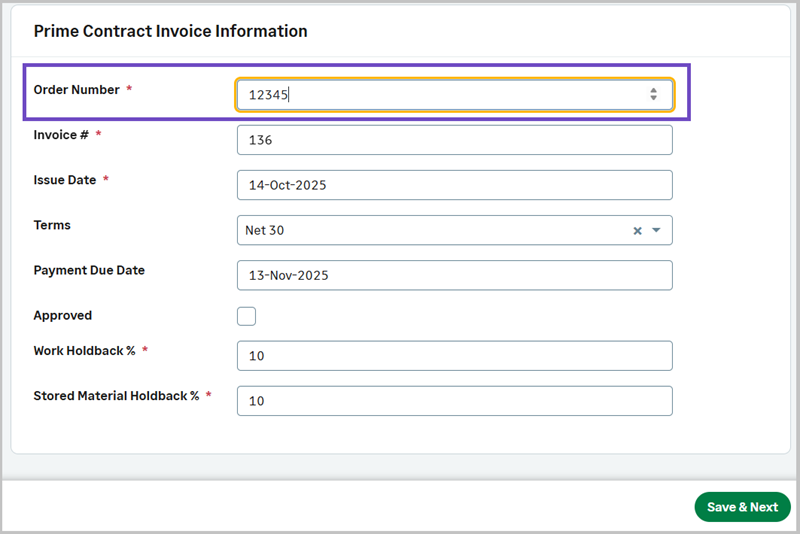
Task: Click the Order Number up arrow
Action: (653, 90)
